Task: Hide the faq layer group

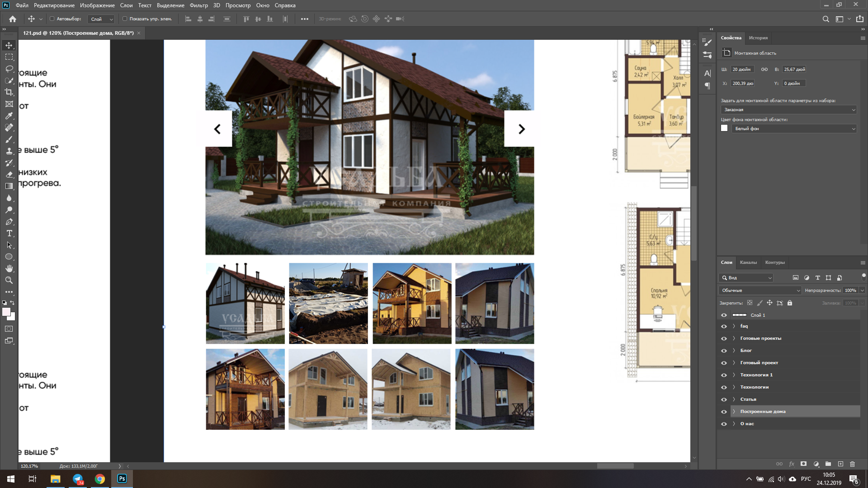Action: coord(724,326)
